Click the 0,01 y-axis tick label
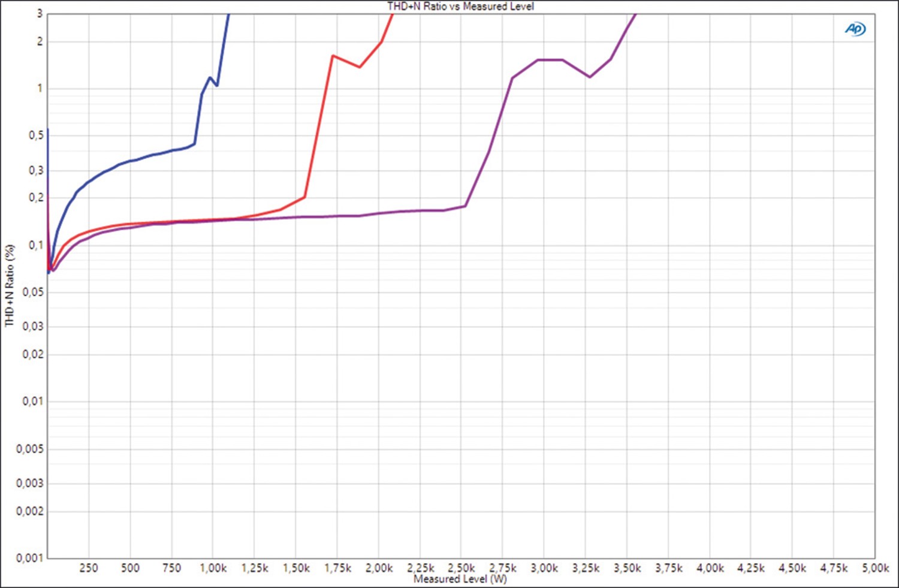The width and height of the screenshot is (899, 588). [x=32, y=401]
